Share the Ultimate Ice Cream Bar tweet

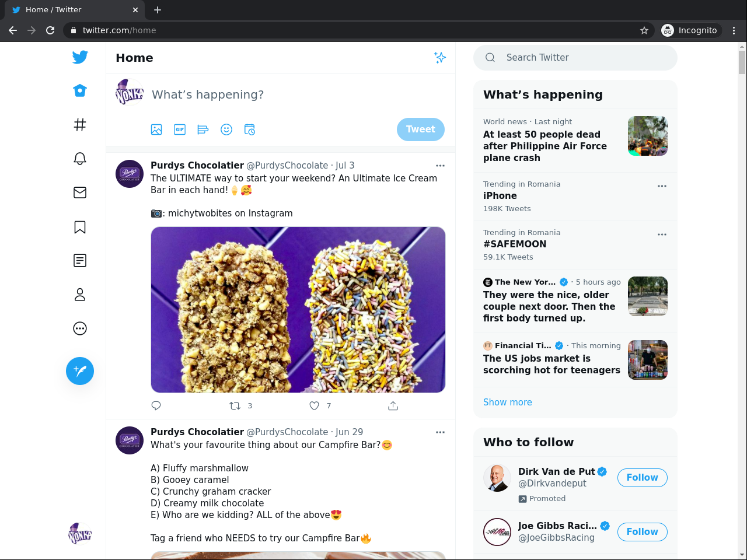point(393,405)
